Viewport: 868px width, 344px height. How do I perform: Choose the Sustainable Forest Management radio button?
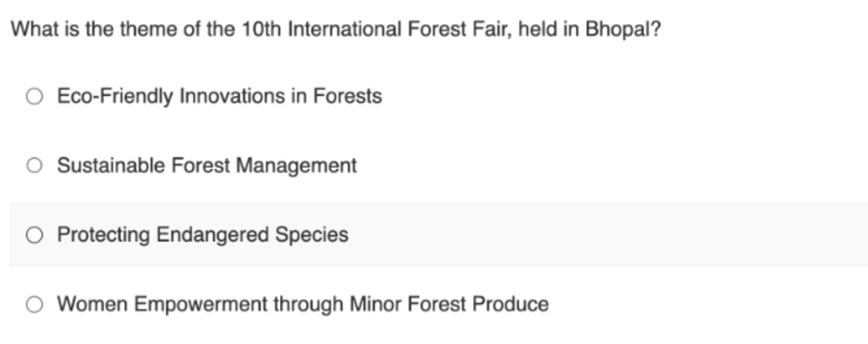pyautogui.click(x=34, y=165)
